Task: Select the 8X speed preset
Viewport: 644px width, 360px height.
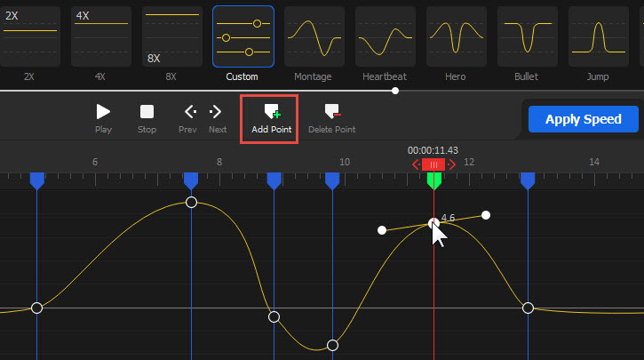Action: pos(172,36)
